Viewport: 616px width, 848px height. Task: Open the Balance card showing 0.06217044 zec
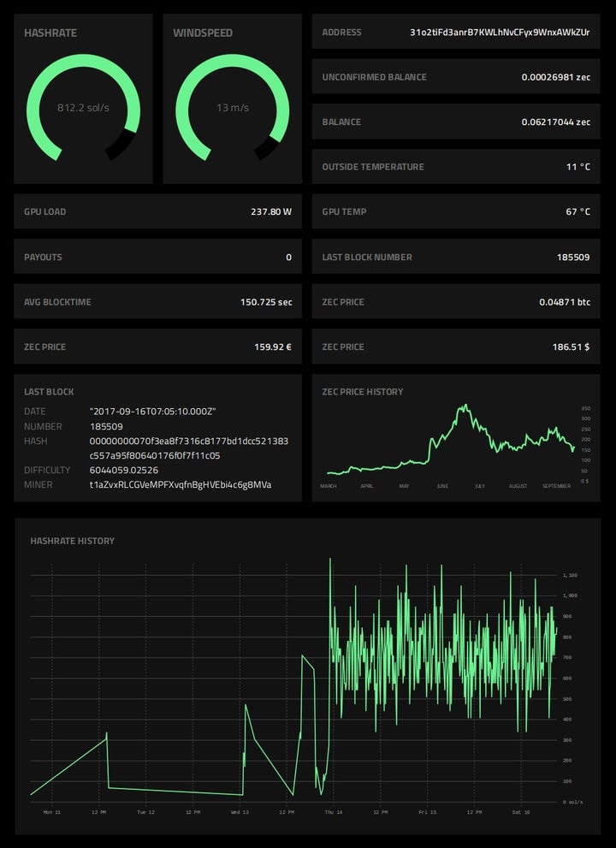[x=456, y=122]
